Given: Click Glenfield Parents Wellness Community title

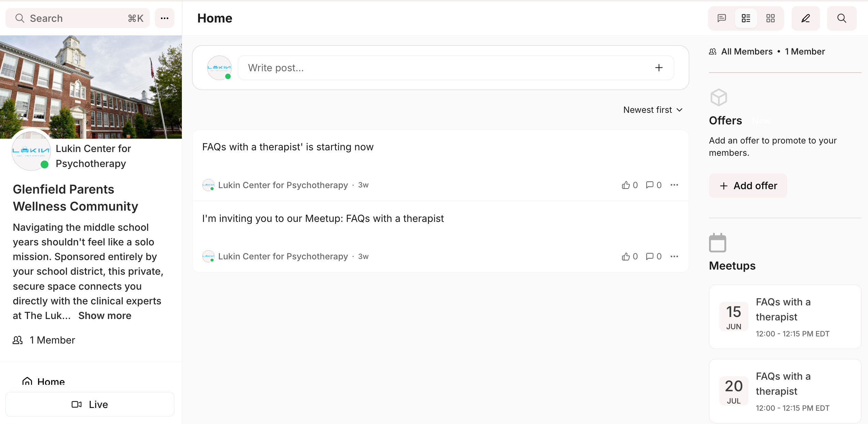Looking at the screenshot, I should tap(75, 198).
